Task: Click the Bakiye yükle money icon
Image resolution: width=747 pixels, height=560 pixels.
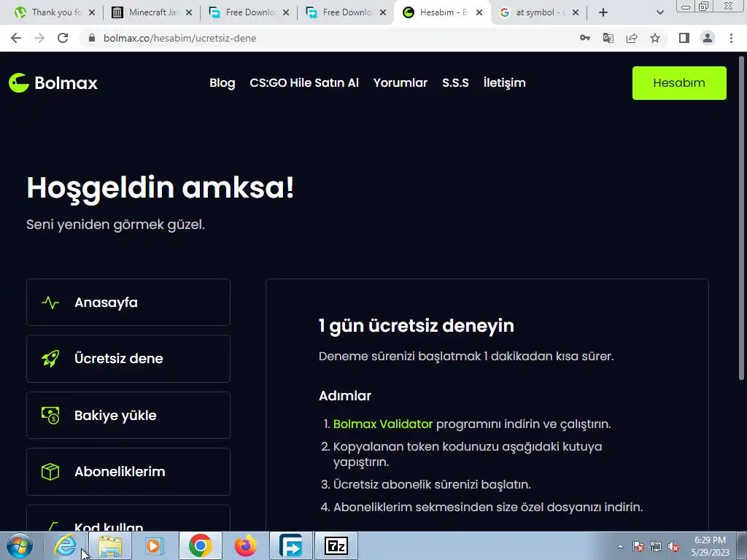Action: (x=50, y=415)
